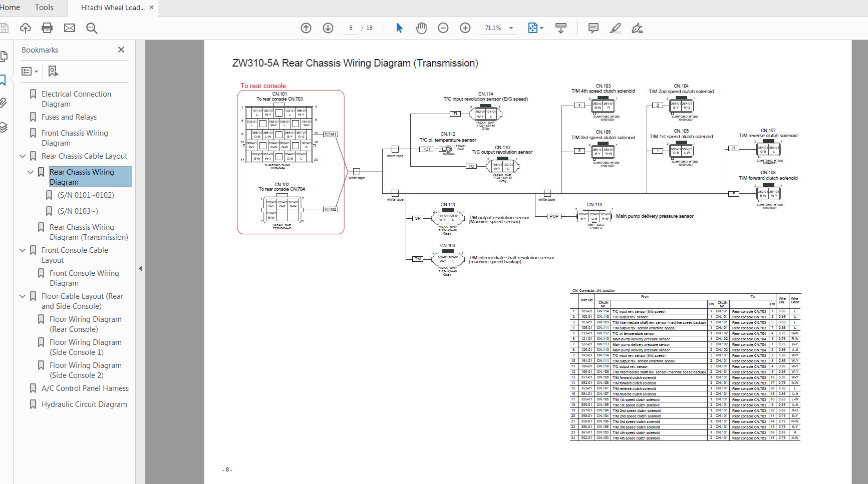Click the Fill & Sign pen icon
Screen dimensions: 868x484
[638, 28]
